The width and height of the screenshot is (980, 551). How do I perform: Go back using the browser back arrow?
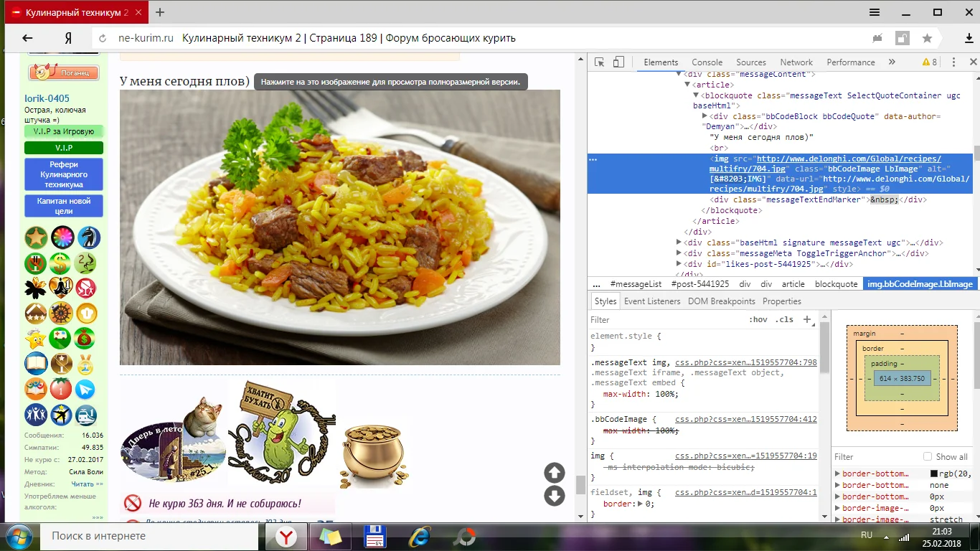coord(27,38)
